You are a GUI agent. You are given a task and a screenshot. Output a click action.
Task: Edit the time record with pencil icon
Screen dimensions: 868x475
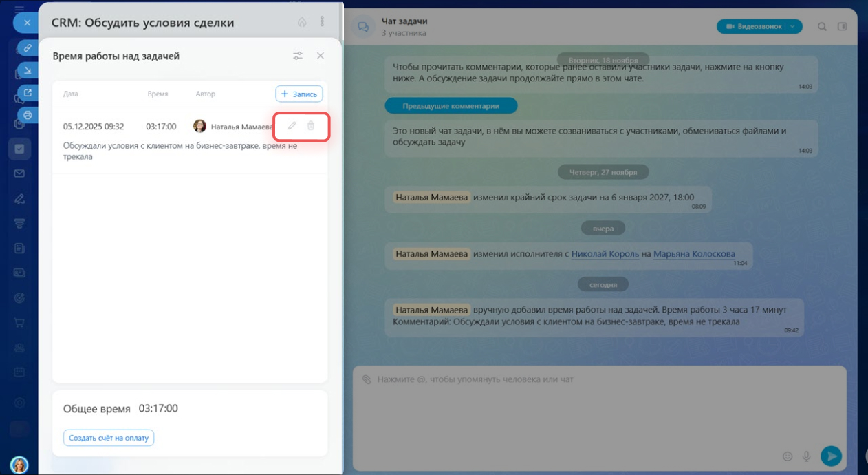(x=292, y=126)
